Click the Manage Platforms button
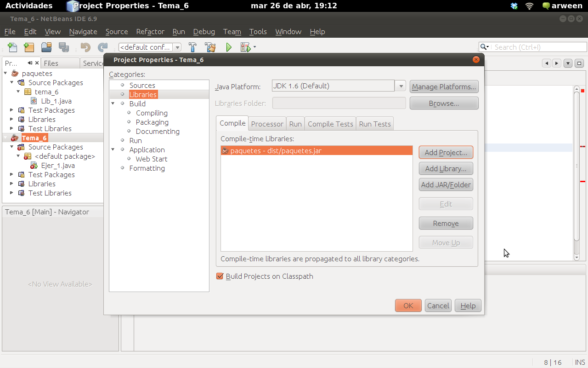 (444, 86)
